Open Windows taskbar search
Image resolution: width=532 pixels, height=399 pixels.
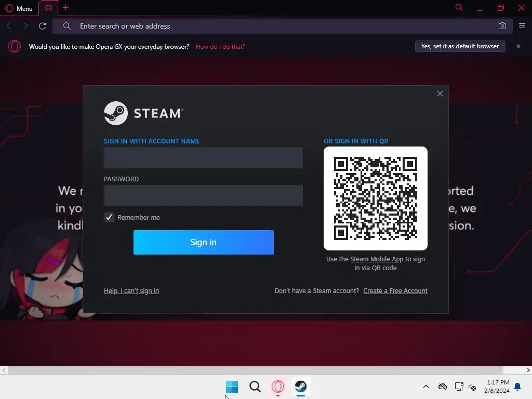tap(255, 387)
